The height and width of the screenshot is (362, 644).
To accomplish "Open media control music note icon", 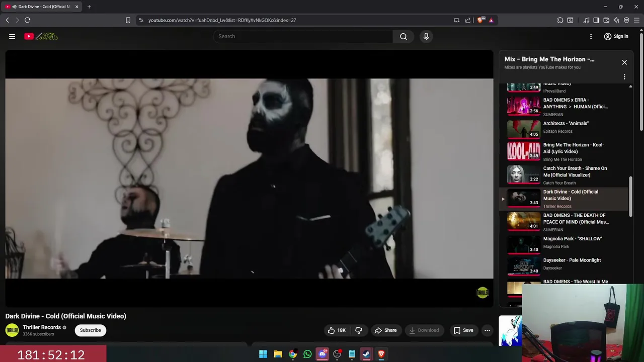I will pos(586,20).
